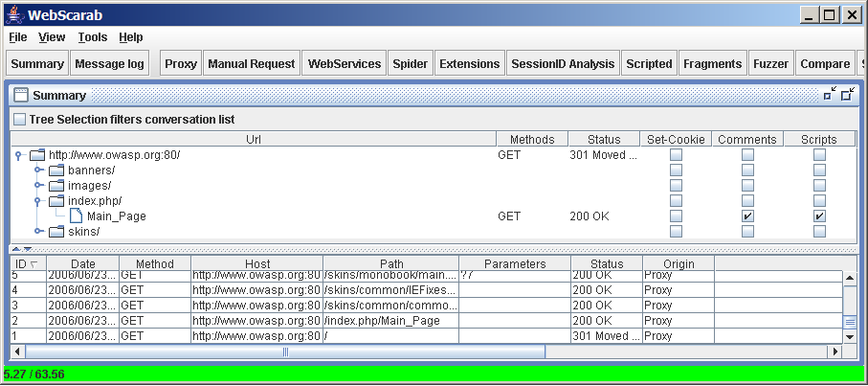Select the banners folder icon
This screenshot has height=386, width=868.
tap(56, 170)
